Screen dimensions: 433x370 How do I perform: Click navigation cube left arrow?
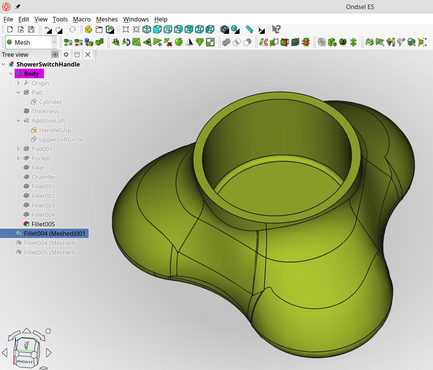[5, 352]
